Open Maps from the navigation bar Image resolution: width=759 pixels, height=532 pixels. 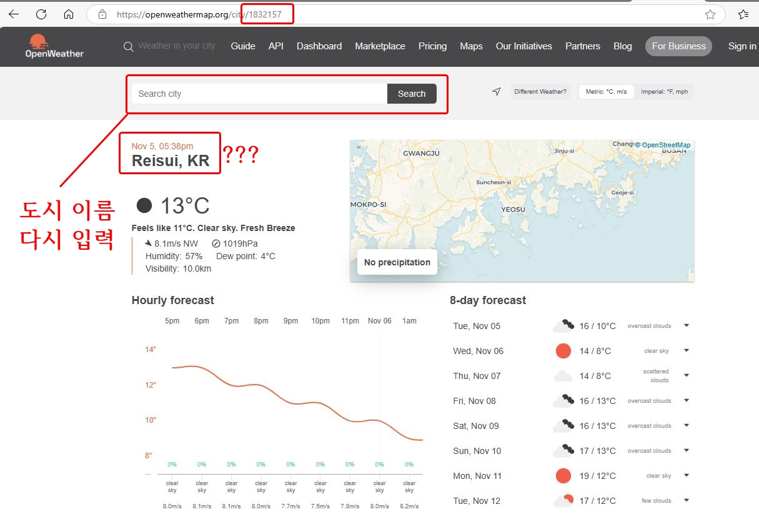471,46
